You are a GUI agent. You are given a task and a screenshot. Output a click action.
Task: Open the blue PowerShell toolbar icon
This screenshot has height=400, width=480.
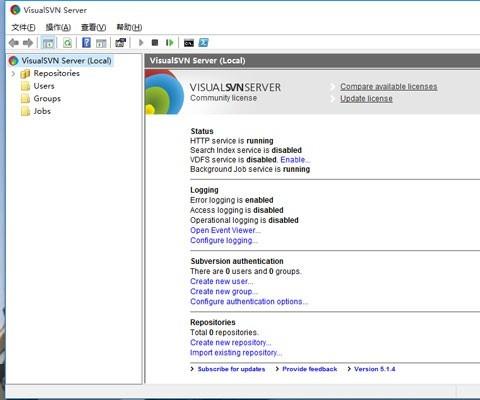point(203,43)
